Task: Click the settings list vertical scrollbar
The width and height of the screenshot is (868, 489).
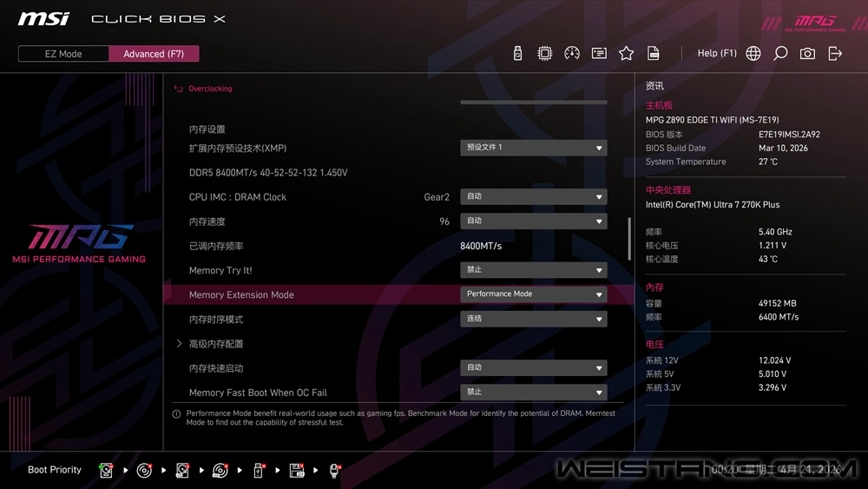Action: pyautogui.click(x=629, y=238)
